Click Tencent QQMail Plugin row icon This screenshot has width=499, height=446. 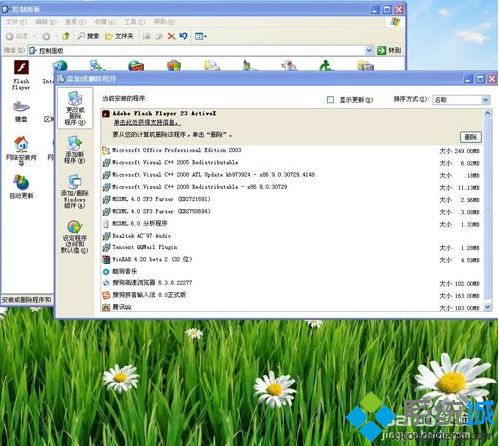(x=106, y=247)
